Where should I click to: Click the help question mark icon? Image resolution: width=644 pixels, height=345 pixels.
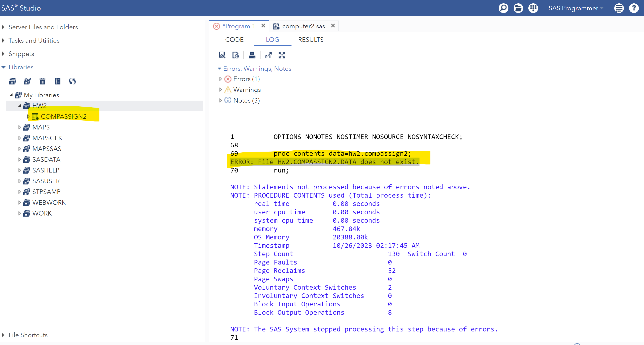click(634, 8)
